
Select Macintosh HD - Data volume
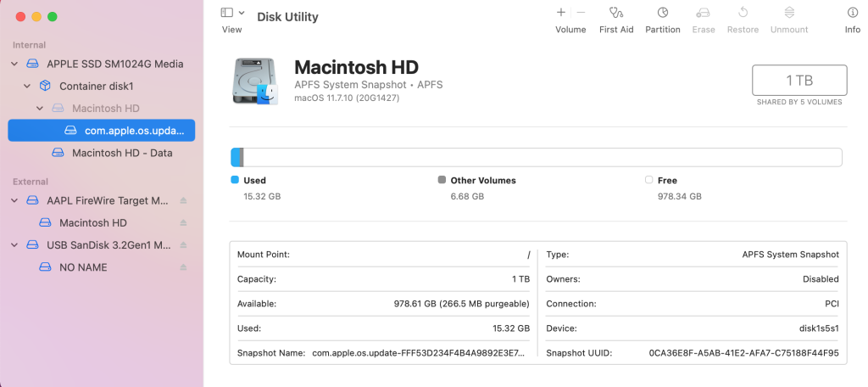pyautogui.click(x=122, y=153)
